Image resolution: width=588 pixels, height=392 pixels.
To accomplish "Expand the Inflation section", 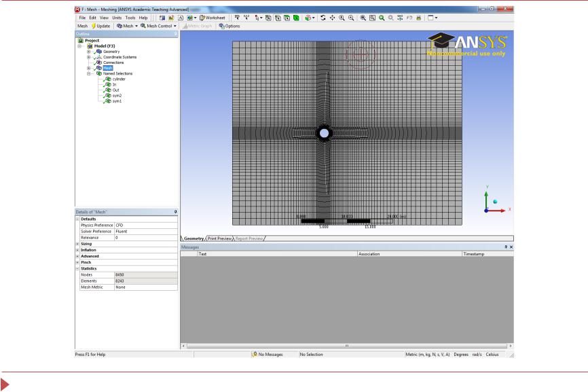I will click(77, 250).
